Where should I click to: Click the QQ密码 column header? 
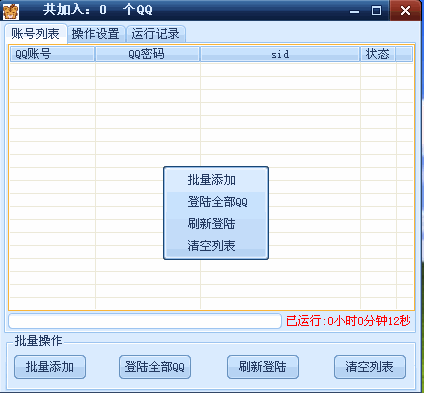click(147, 54)
